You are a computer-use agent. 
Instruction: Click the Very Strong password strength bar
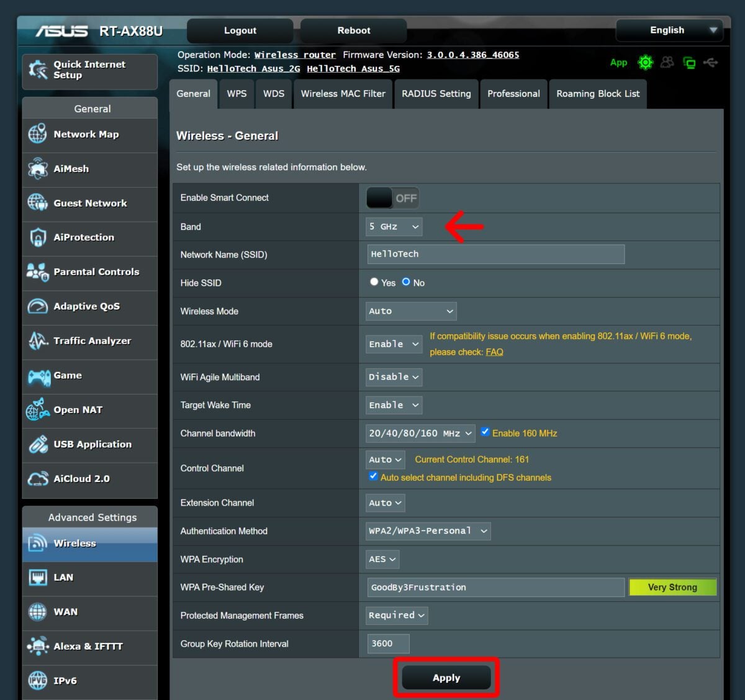click(x=672, y=588)
